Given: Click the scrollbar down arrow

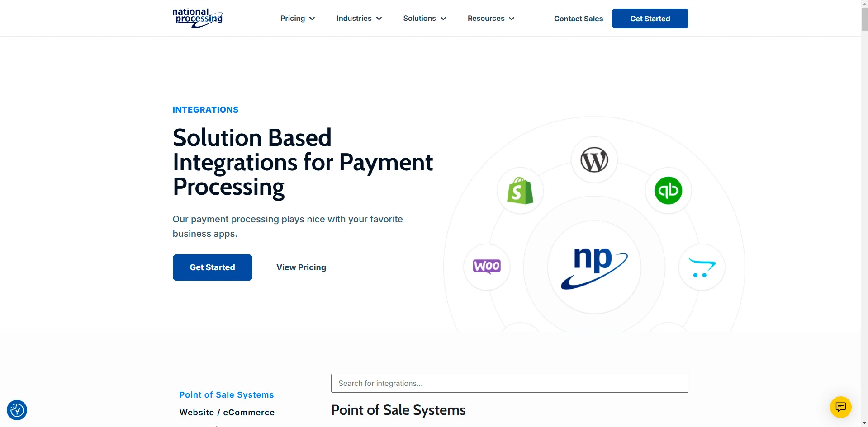Looking at the screenshot, I should [864, 423].
